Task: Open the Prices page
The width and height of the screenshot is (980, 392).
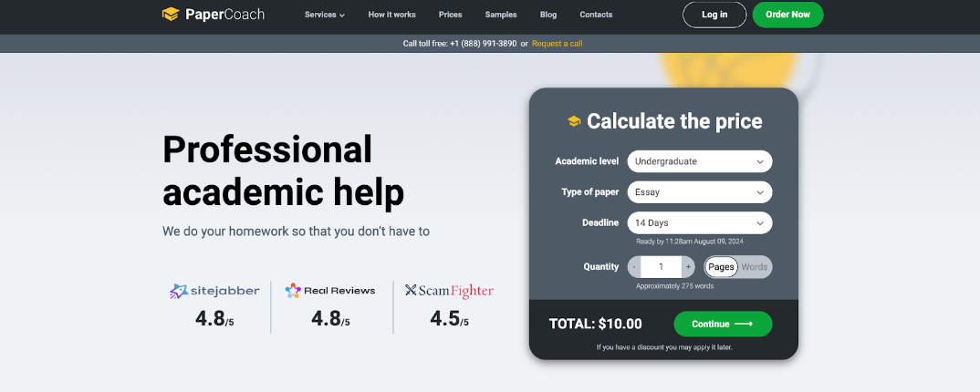Action: (x=450, y=15)
